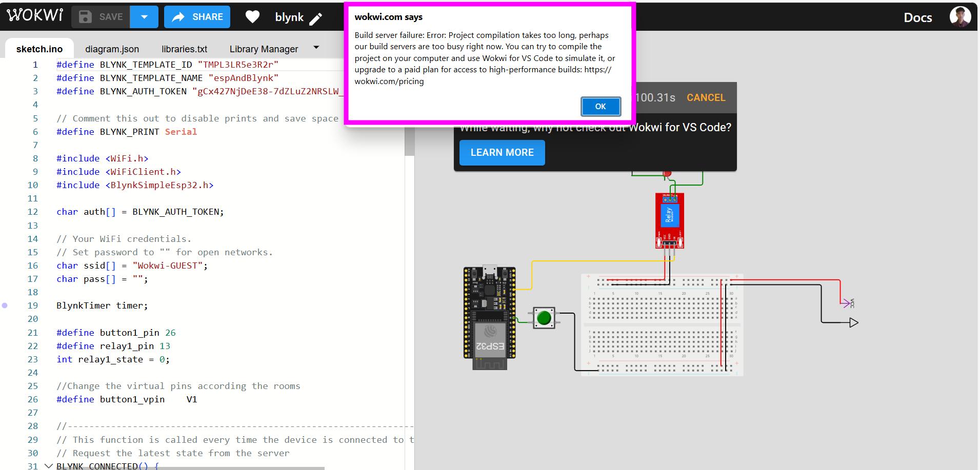The height and width of the screenshot is (470, 980).
Task: Click the text "BlynkTimer timer;"
Action: 102,305
